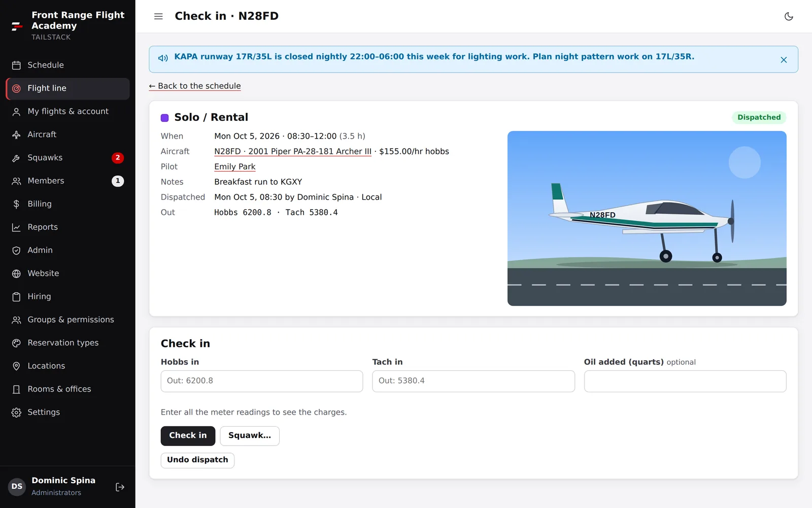Dismiss the KAPA runway closure announcement
Screen dimensions: 812x508
[784, 60]
